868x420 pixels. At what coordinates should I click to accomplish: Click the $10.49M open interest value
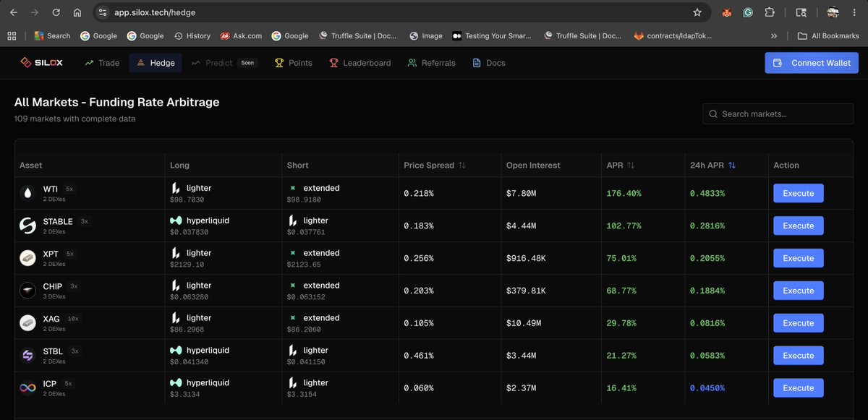pyautogui.click(x=524, y=323)
